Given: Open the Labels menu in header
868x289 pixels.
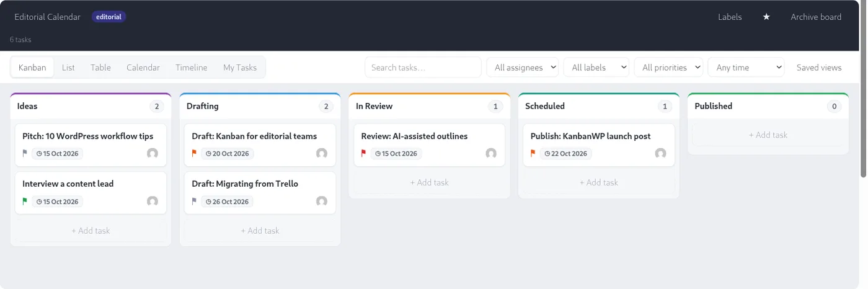Looking at the screenshot, I should point(730,17).
